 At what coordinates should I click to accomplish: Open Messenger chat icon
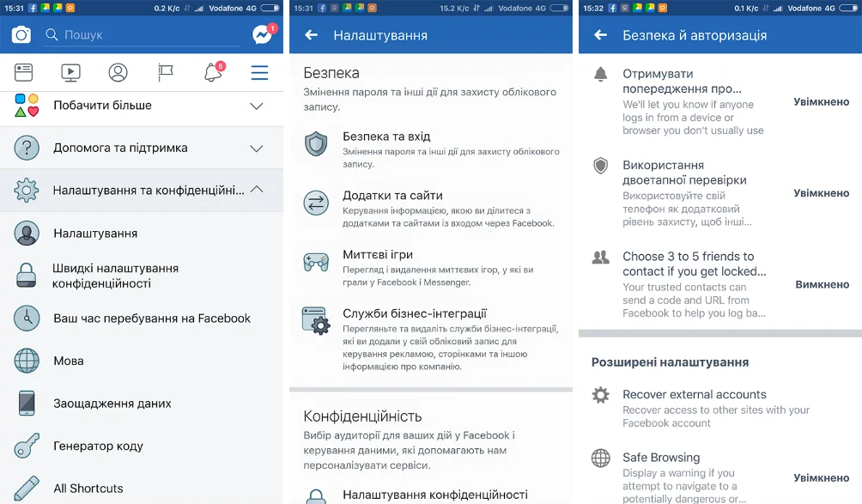[262, 35]
